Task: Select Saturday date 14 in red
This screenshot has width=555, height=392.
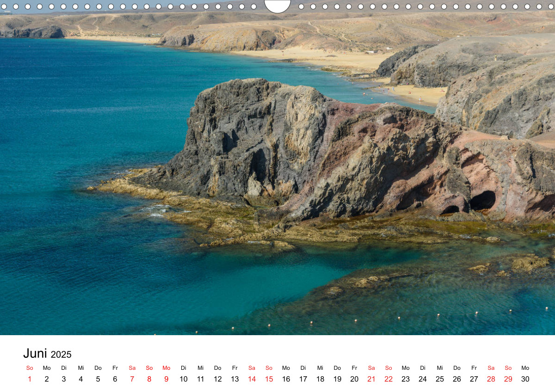Action: pos(252,379)
